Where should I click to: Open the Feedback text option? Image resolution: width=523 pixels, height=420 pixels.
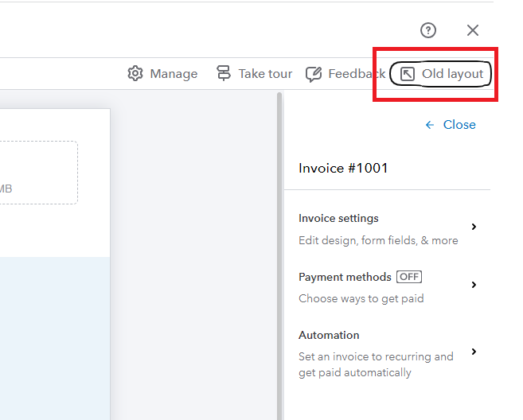356,74
